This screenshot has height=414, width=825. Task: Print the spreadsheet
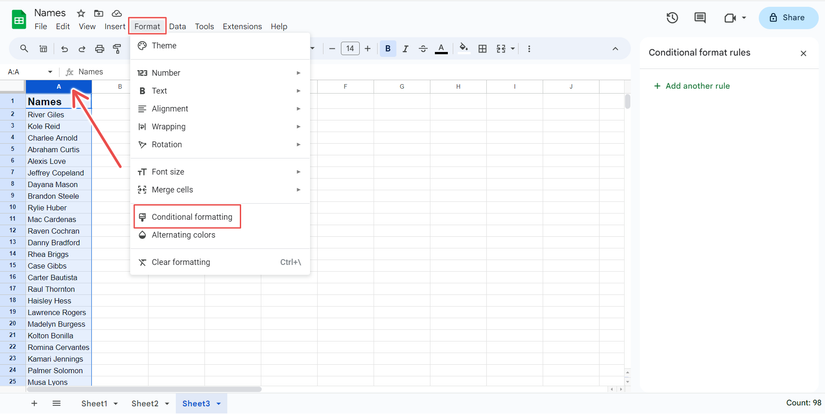point(99,49)
